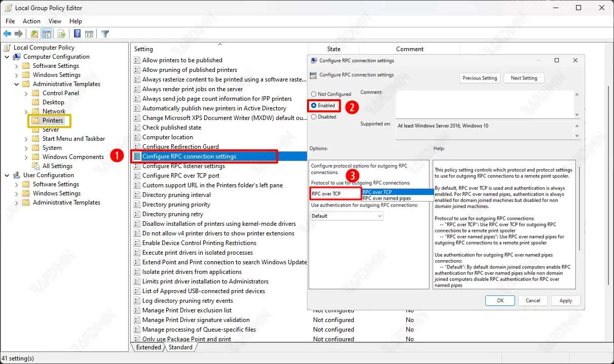The height and width of the screenshot is (364, 614).
Task: Open the Action menu
Action: (x=31, y=21)
